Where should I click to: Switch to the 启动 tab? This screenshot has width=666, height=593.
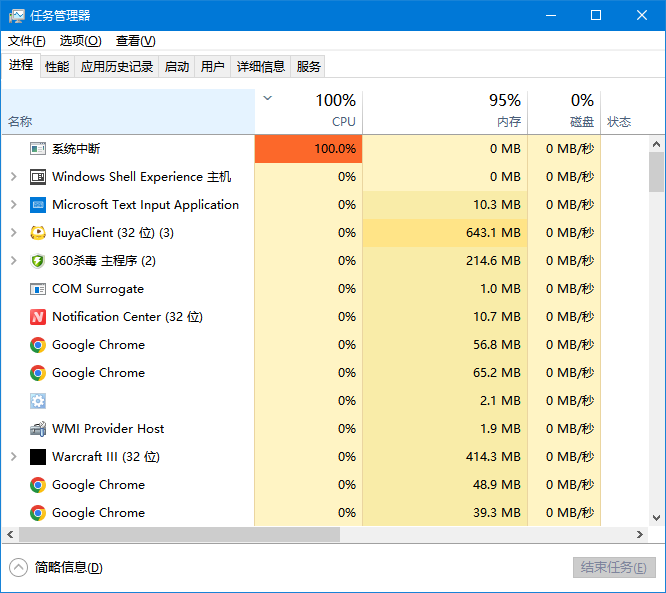click(177, 67)
